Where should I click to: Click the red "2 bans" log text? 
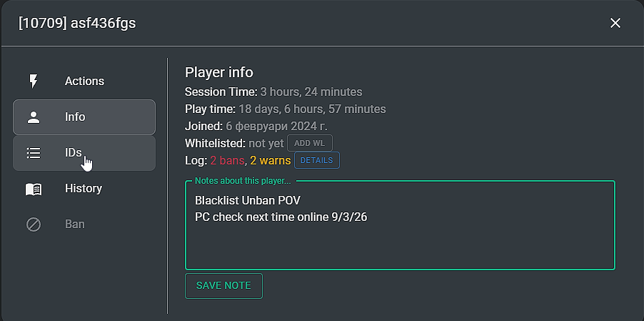click(227, 160)
